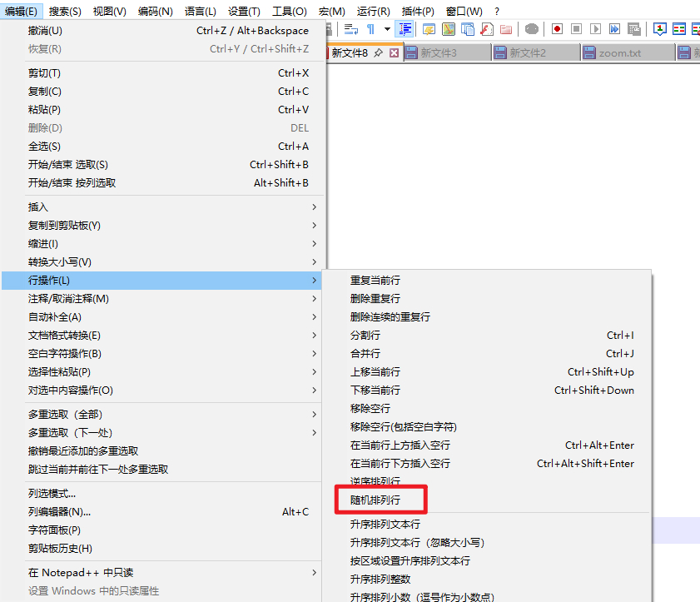Select 重复当前行 in the submenu

coord(487,281)
